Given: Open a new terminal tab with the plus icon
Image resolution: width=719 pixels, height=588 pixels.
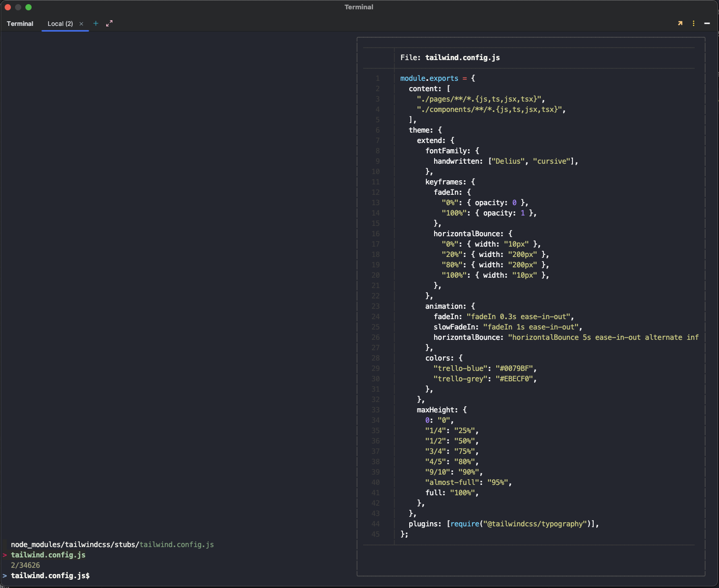Looking at the screenshot, I should coord(96,23).
